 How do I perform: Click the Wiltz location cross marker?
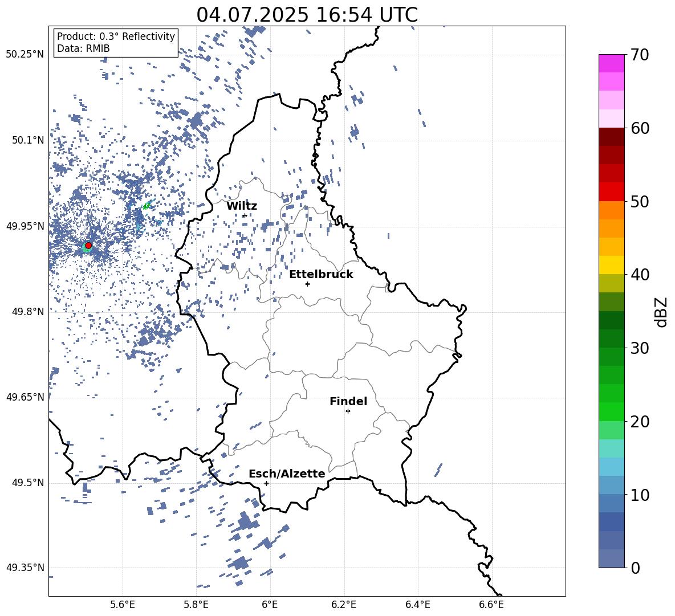pos(245,215)
